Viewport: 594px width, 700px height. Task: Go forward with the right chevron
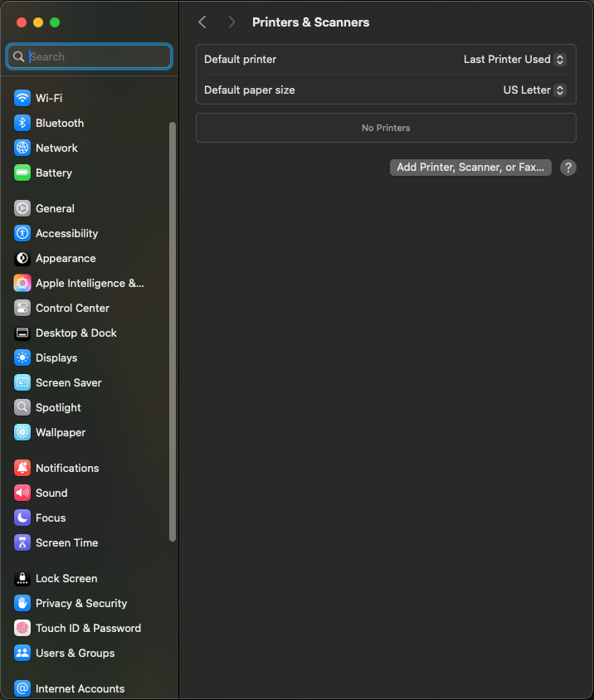[231, 22]
